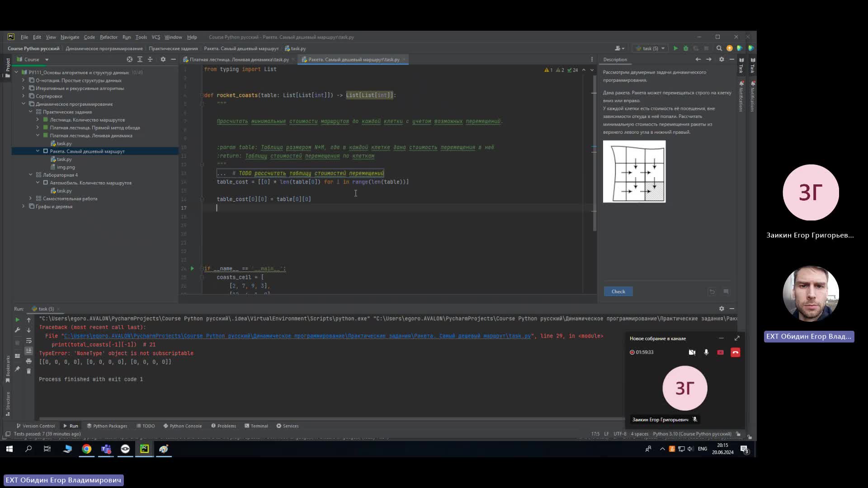Toggle soft-wrap in Run console
The height and width of the screenshot is (488, 868).
click(28, 341)
